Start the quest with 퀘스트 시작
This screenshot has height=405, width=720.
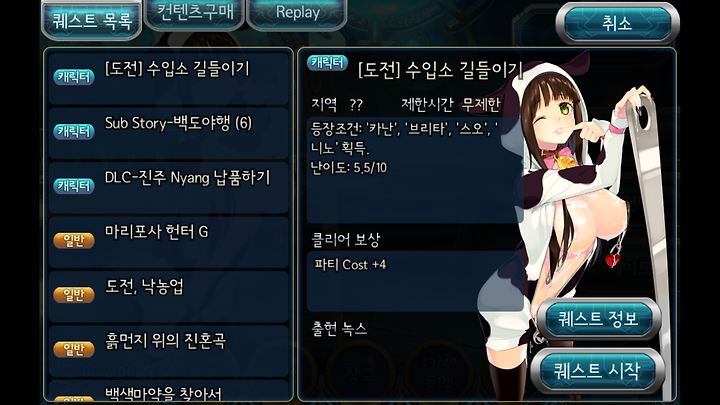pyautogui.click(x=597, y=371)
